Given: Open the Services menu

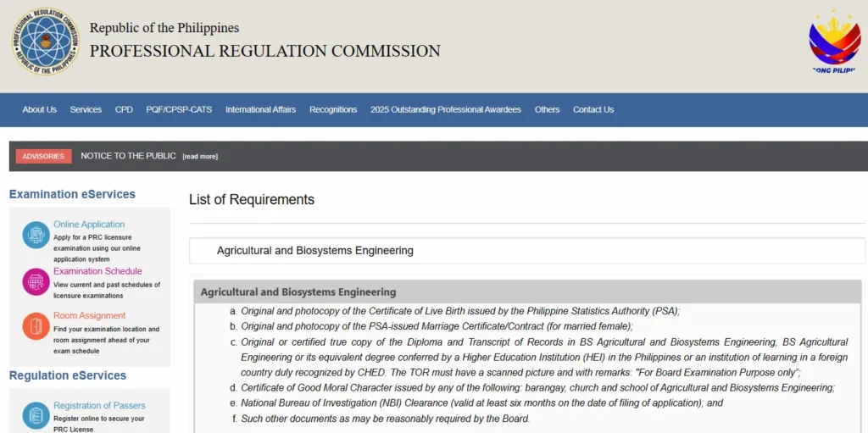Looking at the screenshot, I should (x=86, y=109).
